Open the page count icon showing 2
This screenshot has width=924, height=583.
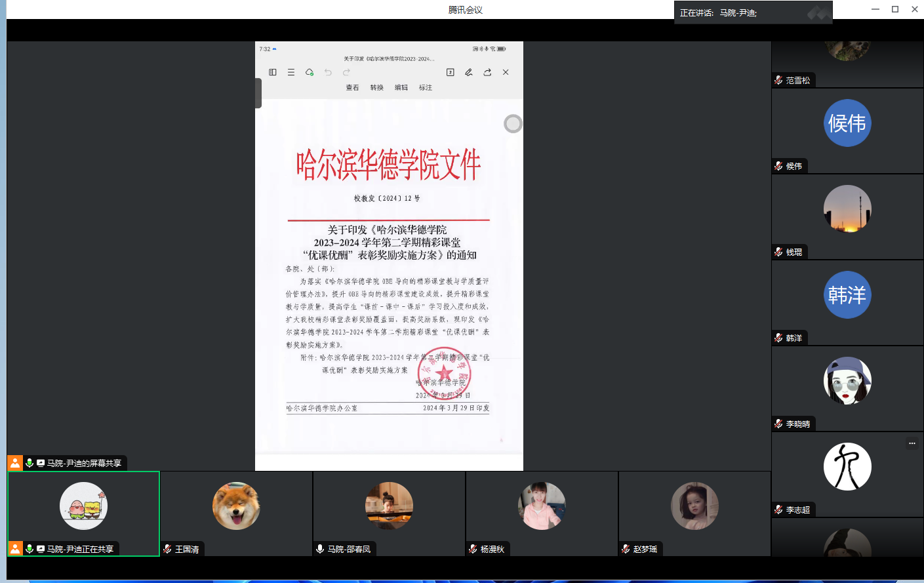451,72
